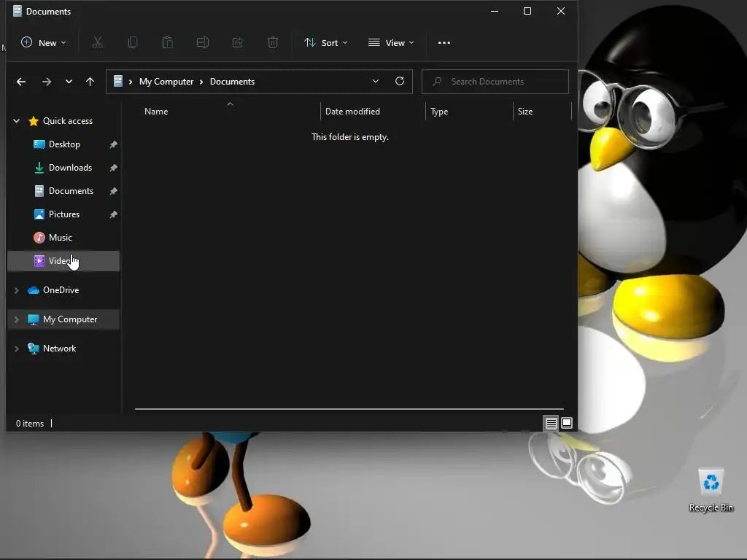
Task: Click My Computer in address breadcrumb
Action: click(166, 82)
